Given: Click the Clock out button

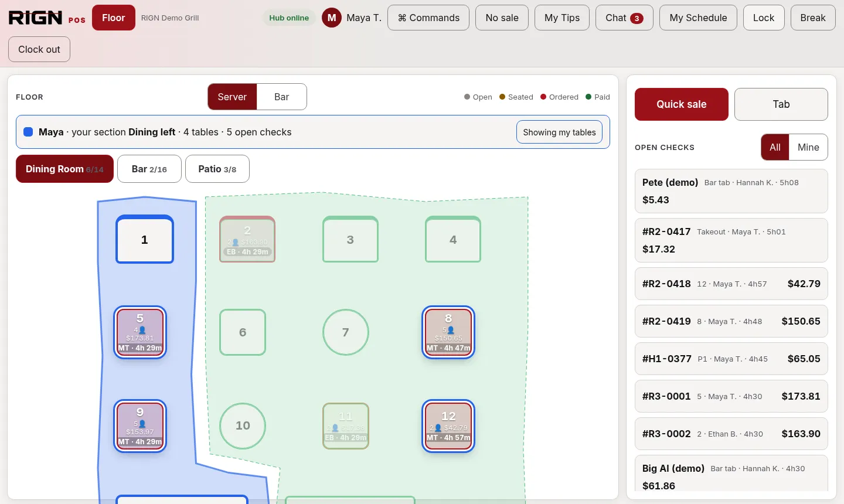Looking at the screenshot, I should tap(39, 49).
